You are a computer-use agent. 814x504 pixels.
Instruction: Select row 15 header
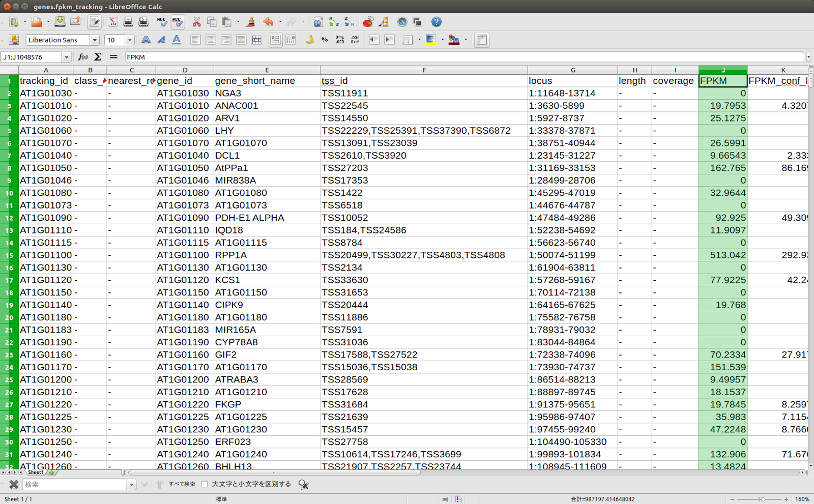click(x=9, y=255)
